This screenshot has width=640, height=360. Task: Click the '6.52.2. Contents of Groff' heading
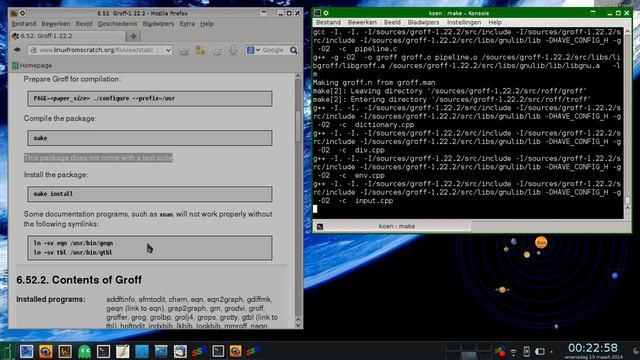(79, 280)
